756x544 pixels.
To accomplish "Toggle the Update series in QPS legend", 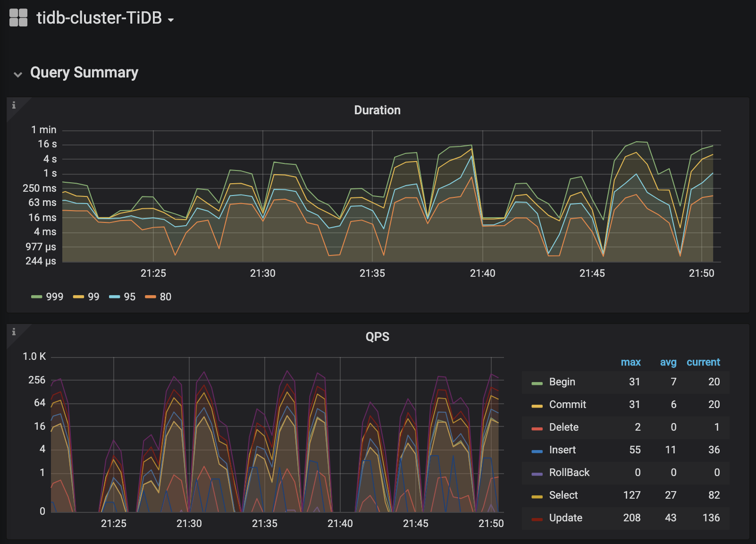I will 566,518.
